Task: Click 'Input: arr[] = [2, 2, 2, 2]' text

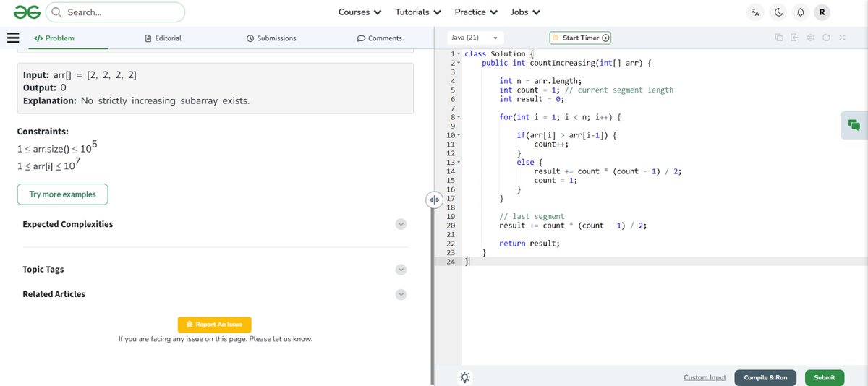Action: (x=80, y=75)
